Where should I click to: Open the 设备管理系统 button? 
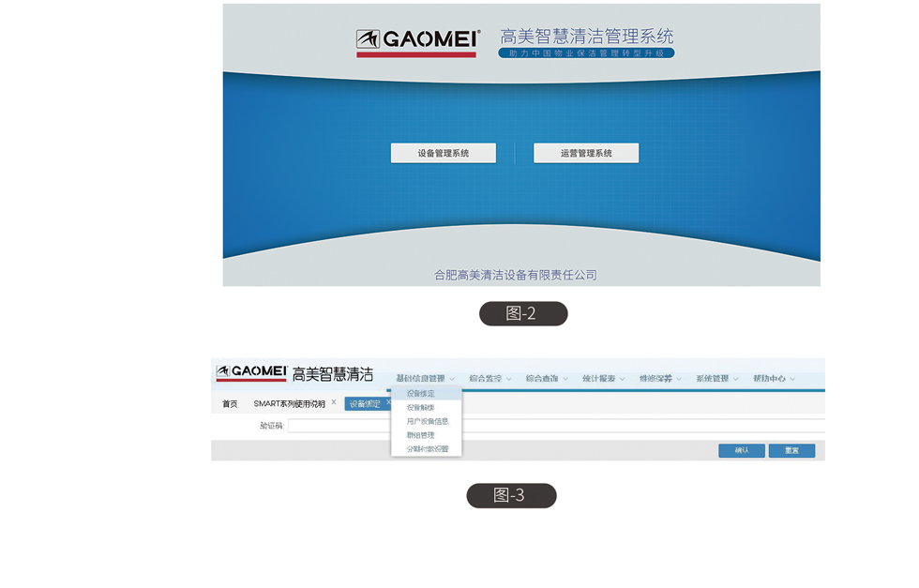[x=443, y=153]
